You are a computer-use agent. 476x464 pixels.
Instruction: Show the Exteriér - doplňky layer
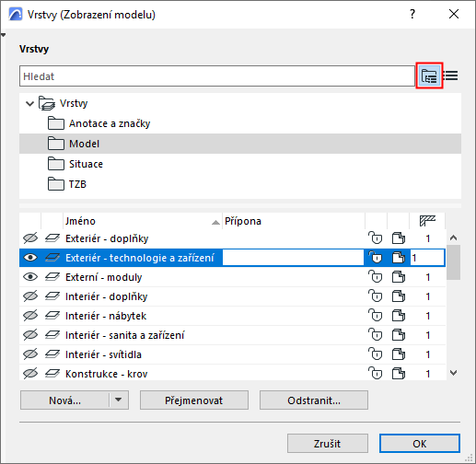30,238
